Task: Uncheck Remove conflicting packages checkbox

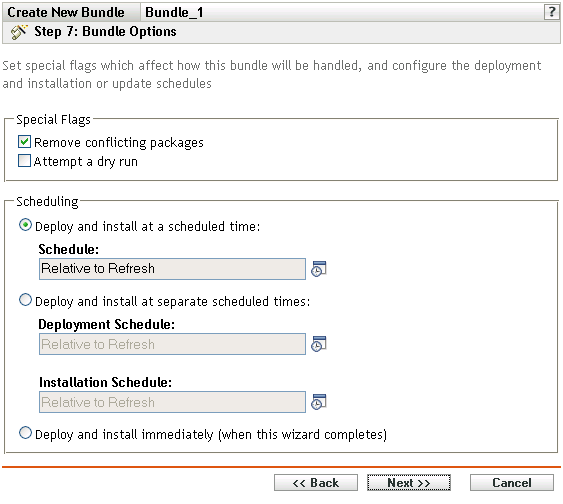Action: pyautogui.click(x=24, y=142)
